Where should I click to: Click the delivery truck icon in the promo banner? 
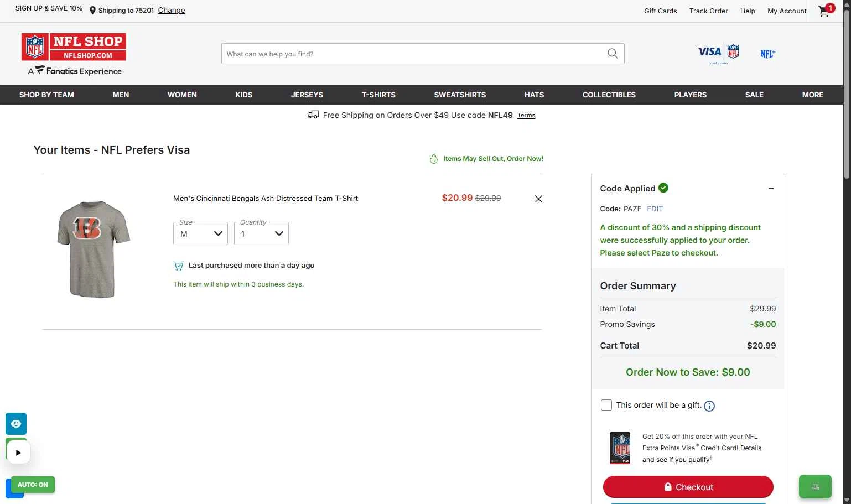pyautogui.click(x=313, y=115)
